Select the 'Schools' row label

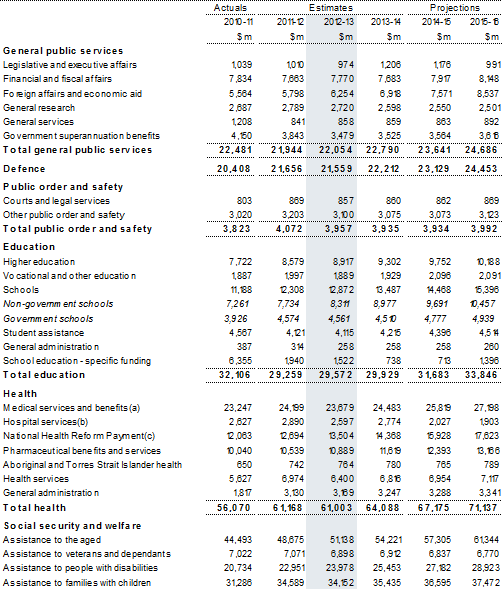[x=21, y=290]
